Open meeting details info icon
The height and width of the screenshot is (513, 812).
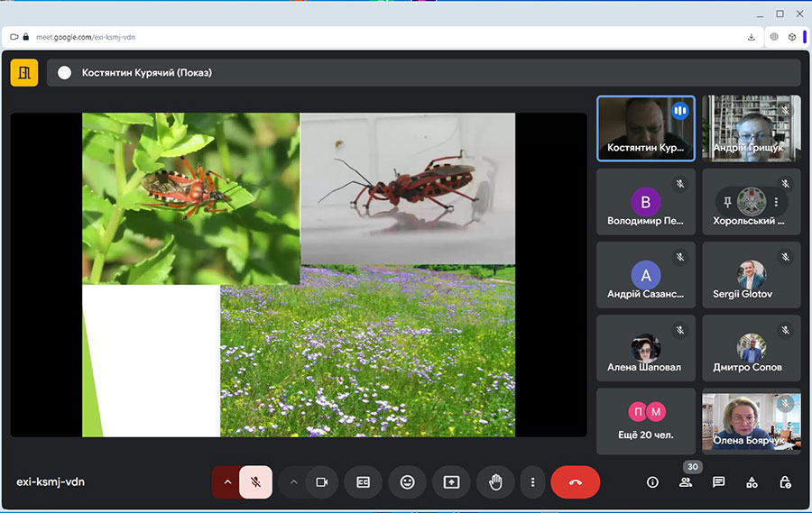click(652, 482)
